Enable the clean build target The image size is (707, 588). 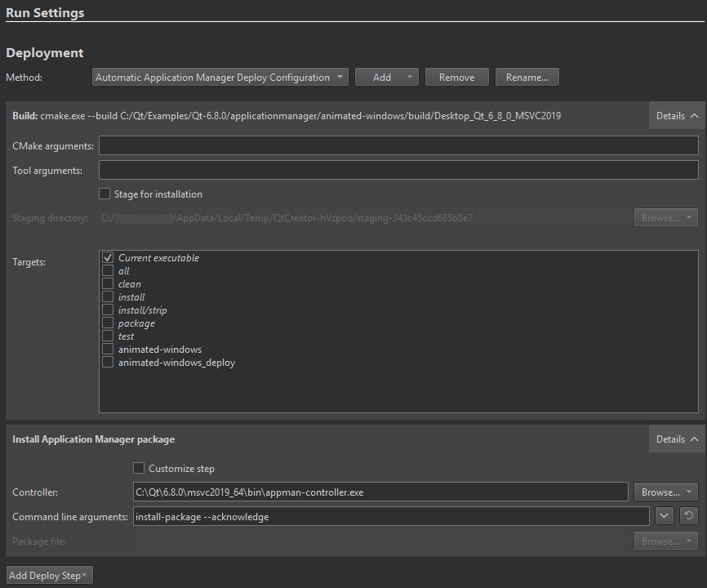(x=108, y=284)
